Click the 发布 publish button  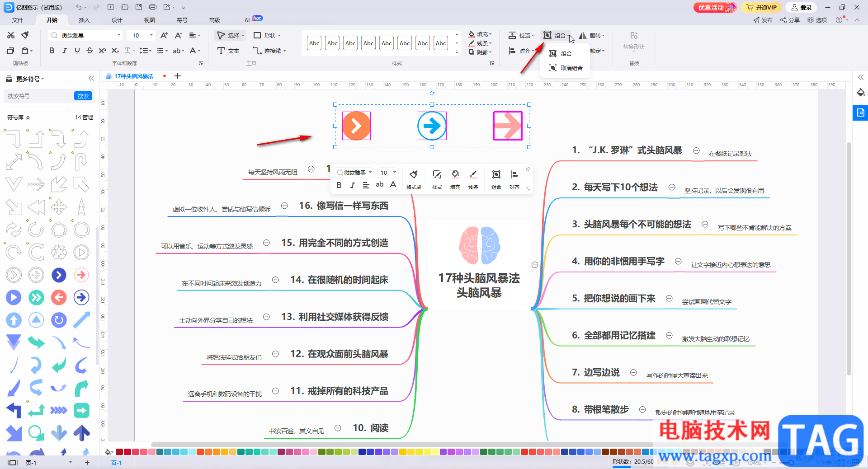coord(763,20)
